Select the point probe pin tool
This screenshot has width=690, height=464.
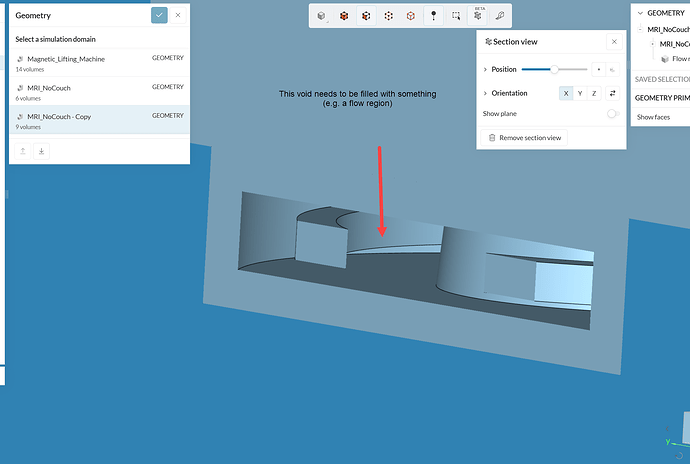[x=433, y=16]
